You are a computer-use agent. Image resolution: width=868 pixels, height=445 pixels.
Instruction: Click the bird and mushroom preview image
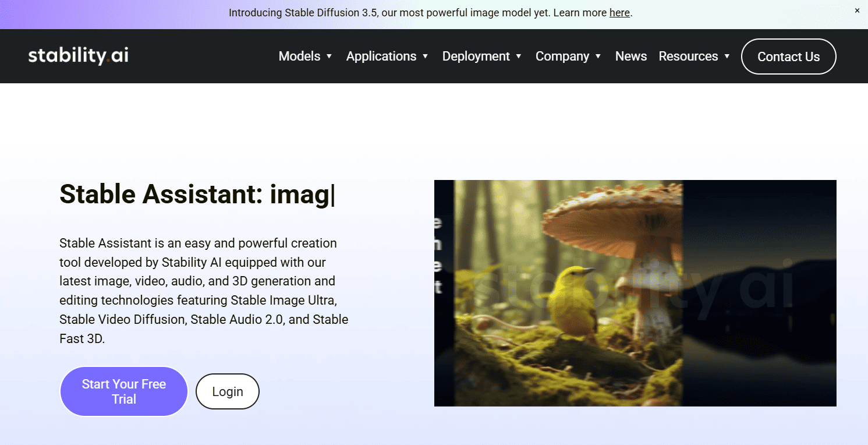[635, 293]
